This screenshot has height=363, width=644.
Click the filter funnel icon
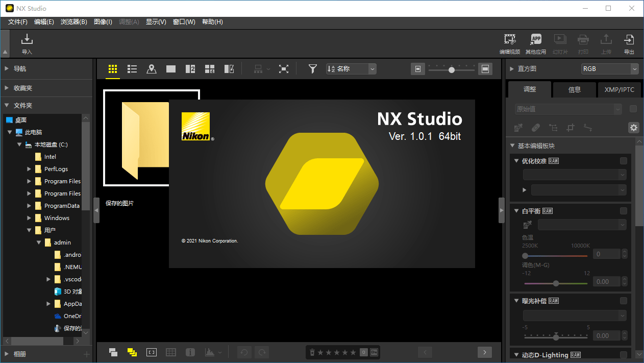pyautogui.click(x=312, y=69)
